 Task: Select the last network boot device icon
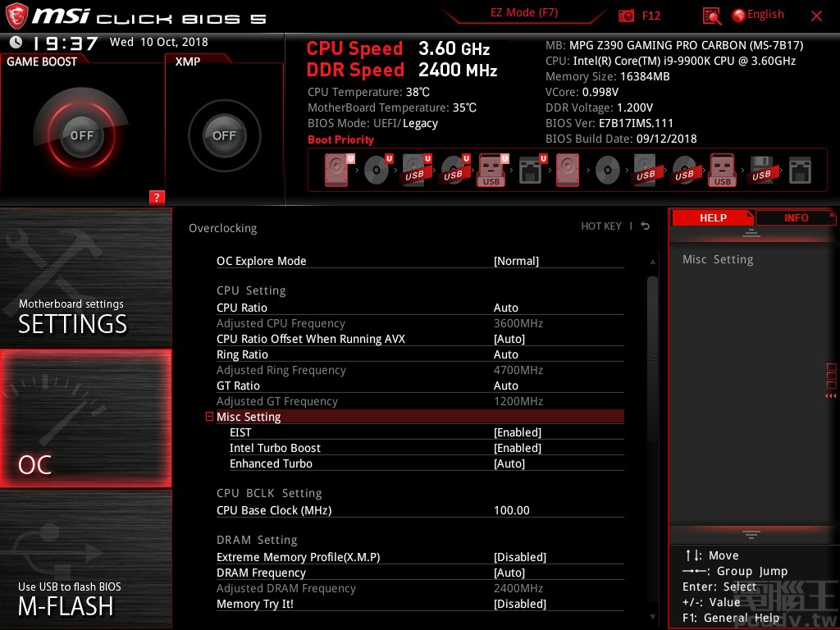point(800,171)
